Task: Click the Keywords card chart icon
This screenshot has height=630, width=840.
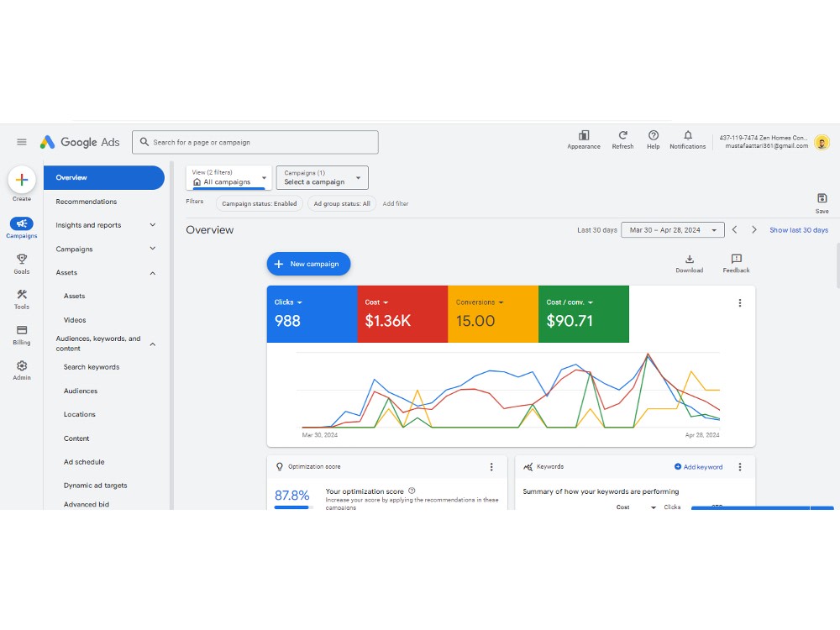Action: [528, 467]
